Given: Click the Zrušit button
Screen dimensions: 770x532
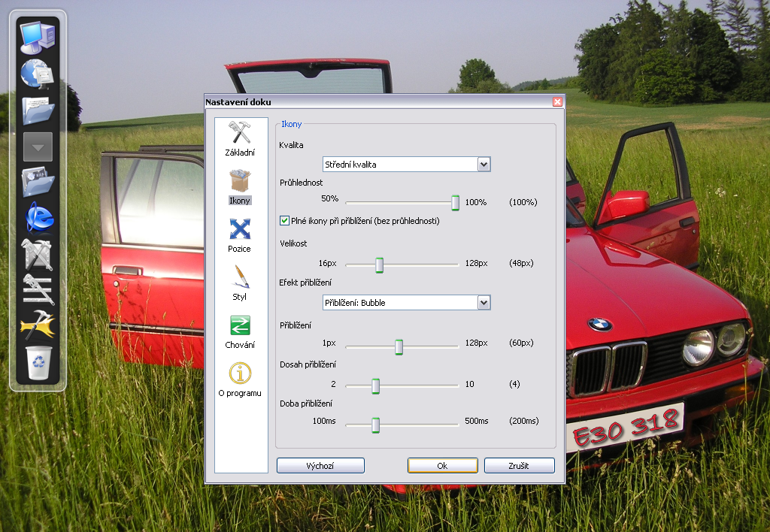Looking at the screenshot, I should [x=519, y=466].
